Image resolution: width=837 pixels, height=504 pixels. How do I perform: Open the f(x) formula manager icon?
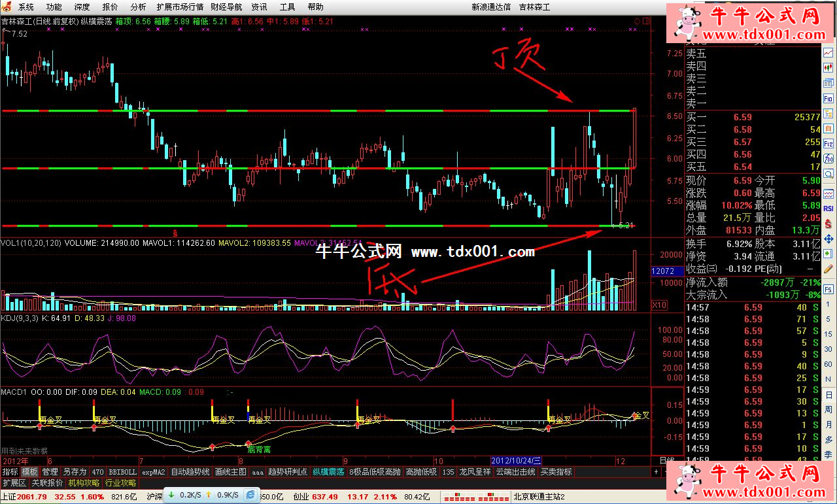828,159
